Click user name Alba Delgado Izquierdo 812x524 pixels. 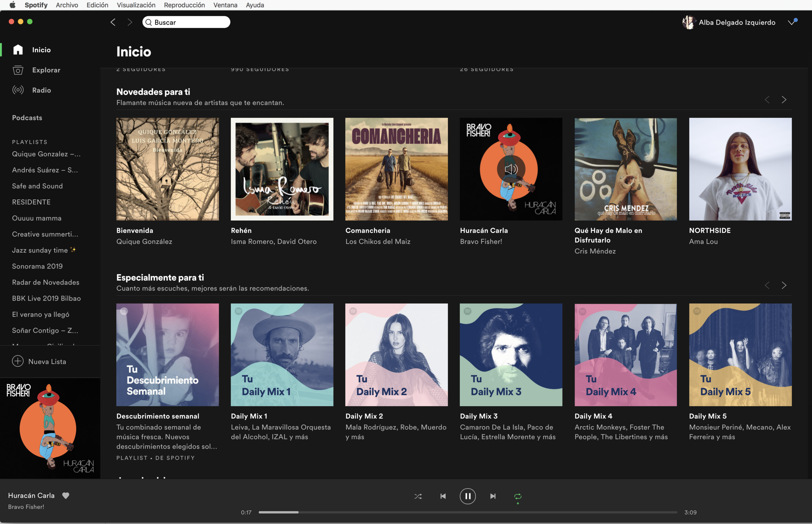737,22
